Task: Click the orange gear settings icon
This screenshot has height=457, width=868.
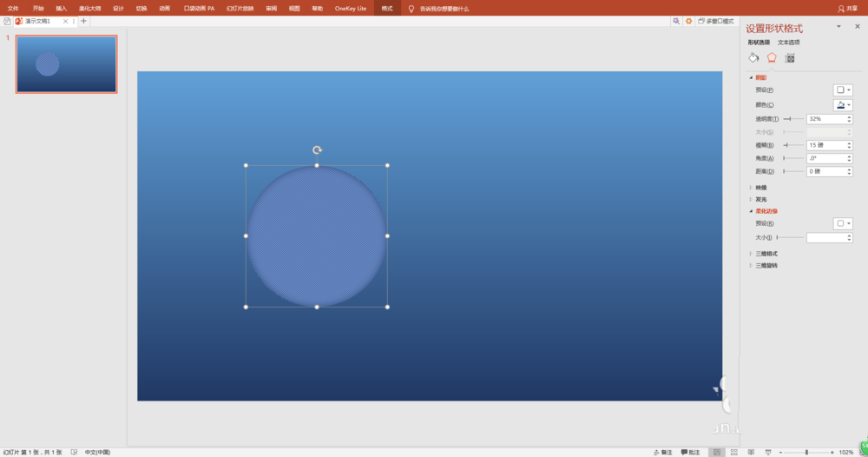Action: pos(688,21)
